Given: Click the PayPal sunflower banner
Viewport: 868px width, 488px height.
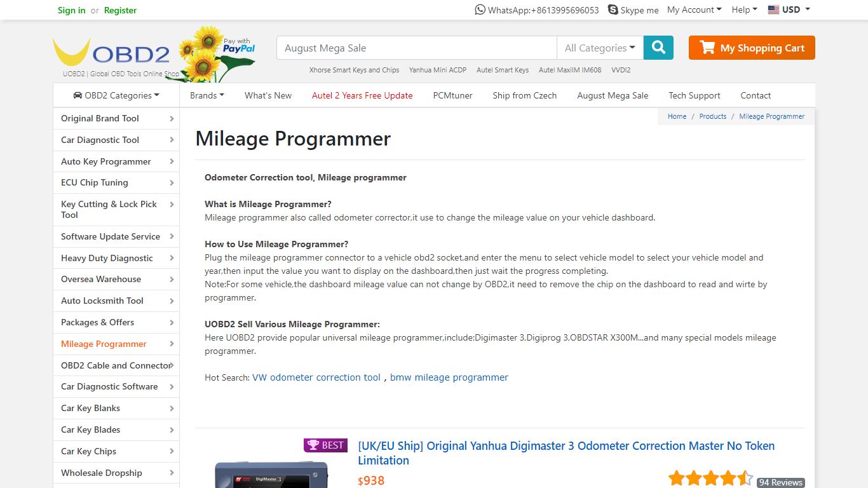Looking at the screenshot, I should [x=217, y=53].
